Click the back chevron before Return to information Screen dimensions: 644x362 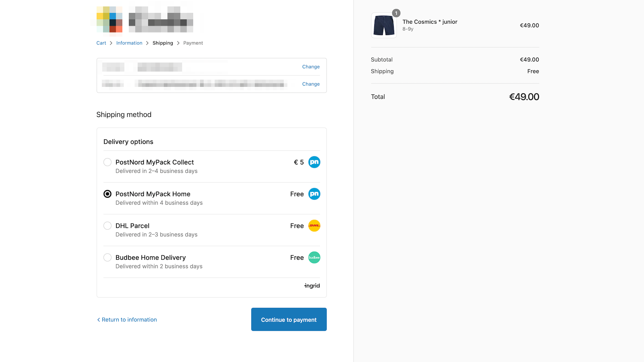(x=99, y=319)
